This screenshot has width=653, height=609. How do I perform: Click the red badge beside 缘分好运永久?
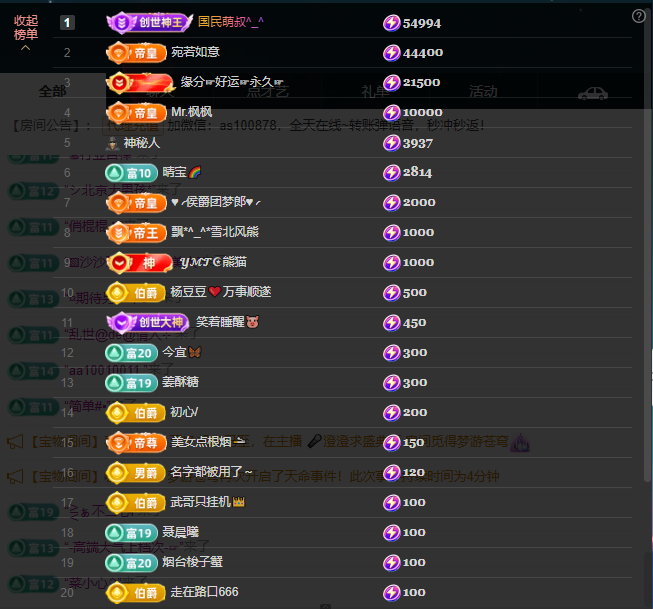click(140, 82)
